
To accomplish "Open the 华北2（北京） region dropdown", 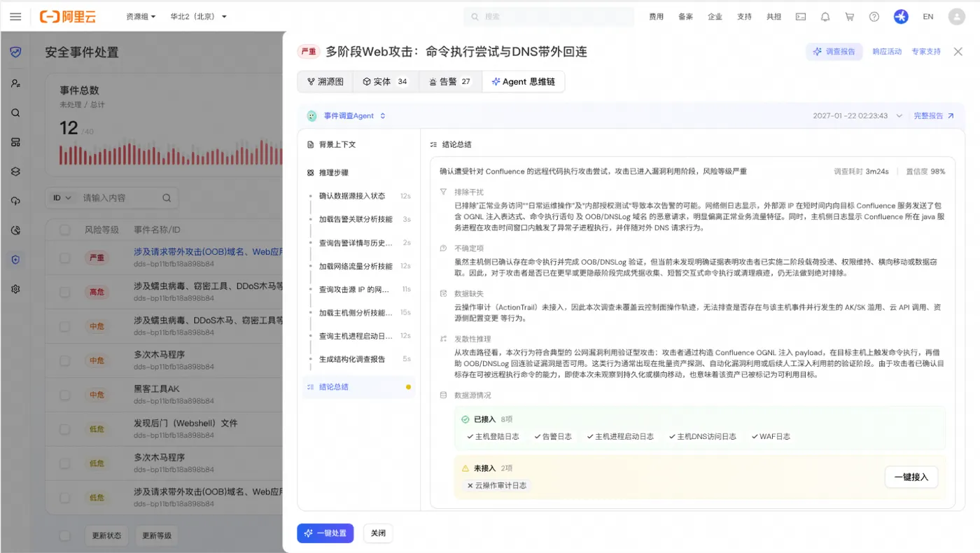I will [199, 17].
